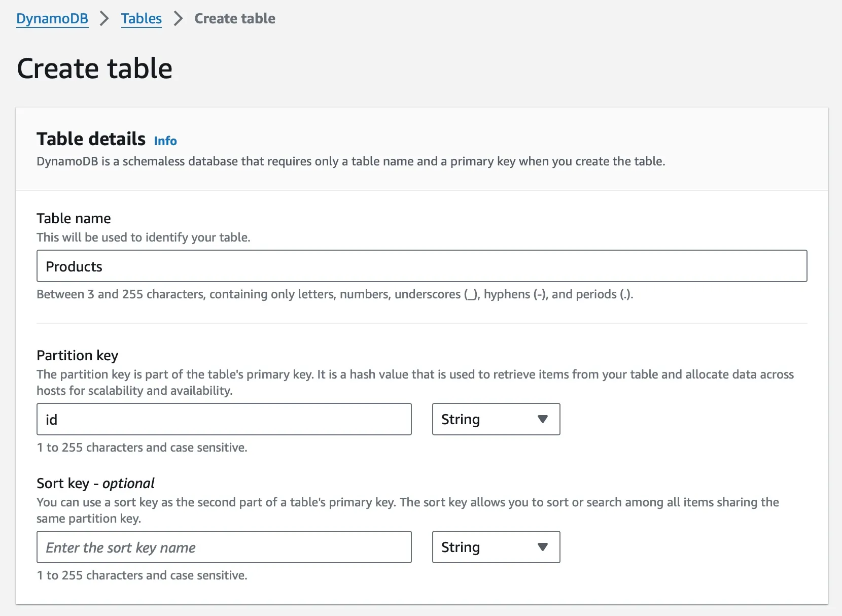
Task: Focus the Table name field containing Products
Action: point(422,266)
